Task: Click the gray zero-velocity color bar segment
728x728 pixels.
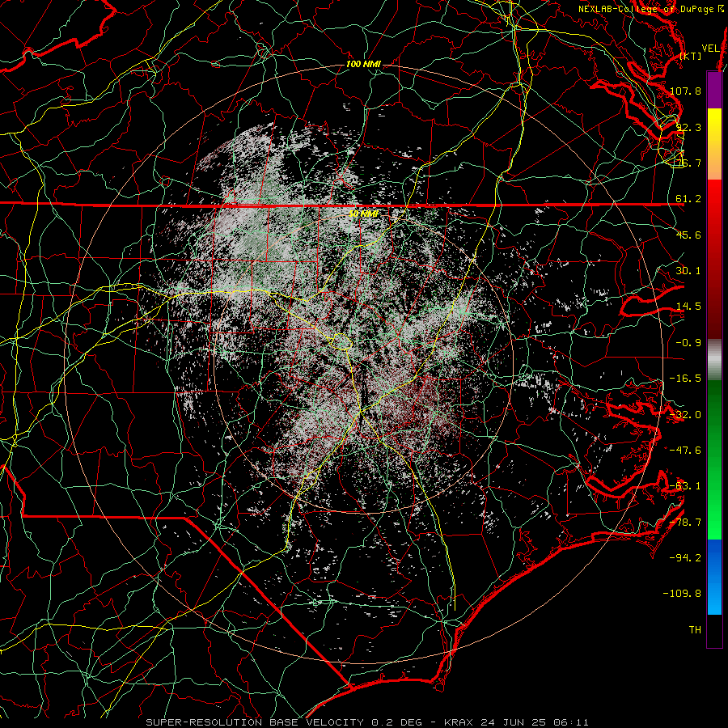Action: pos(714,360)
